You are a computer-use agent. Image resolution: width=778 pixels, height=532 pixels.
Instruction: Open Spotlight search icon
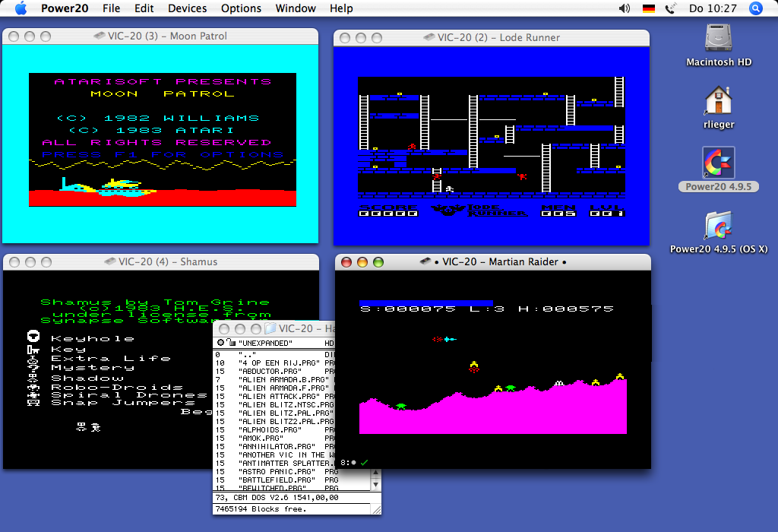point(755,8)
